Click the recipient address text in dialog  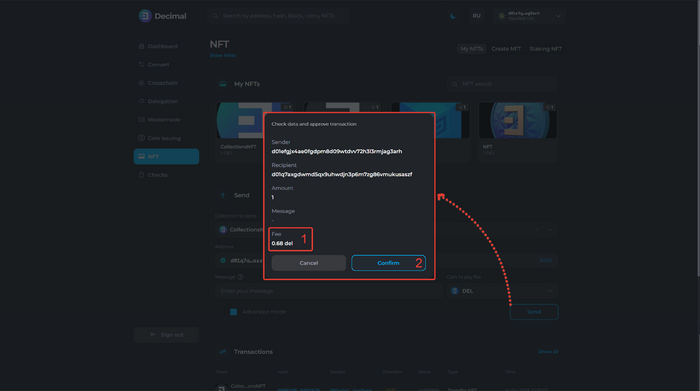(342, 175)
